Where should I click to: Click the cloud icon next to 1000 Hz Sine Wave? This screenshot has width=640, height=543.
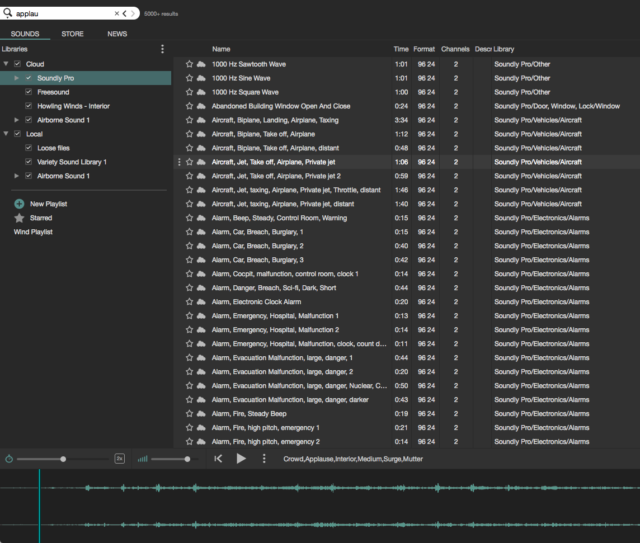pyautogui.click(x=200, y=78)
